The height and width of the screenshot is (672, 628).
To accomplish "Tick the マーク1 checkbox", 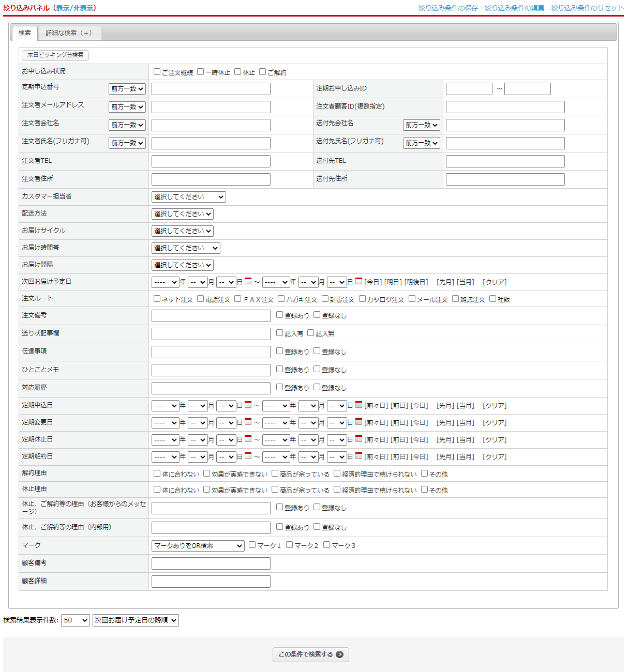I will (252, 545).
